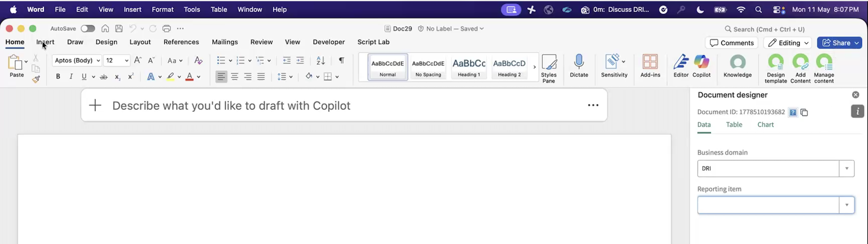Image resolution: width=868 pixels, height=244 pixels.
Task: Launch Copilot from the ribbon
Action: pos(701,66)
